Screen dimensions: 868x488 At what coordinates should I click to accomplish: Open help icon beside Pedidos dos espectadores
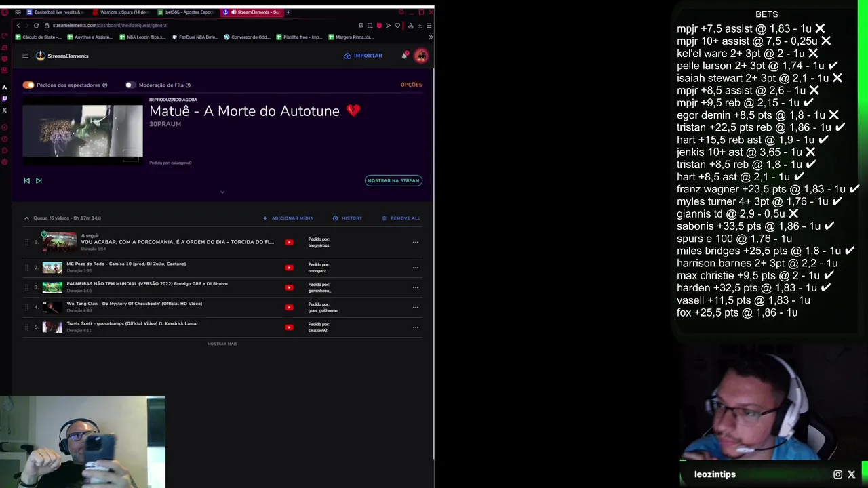tap(104, 85)
